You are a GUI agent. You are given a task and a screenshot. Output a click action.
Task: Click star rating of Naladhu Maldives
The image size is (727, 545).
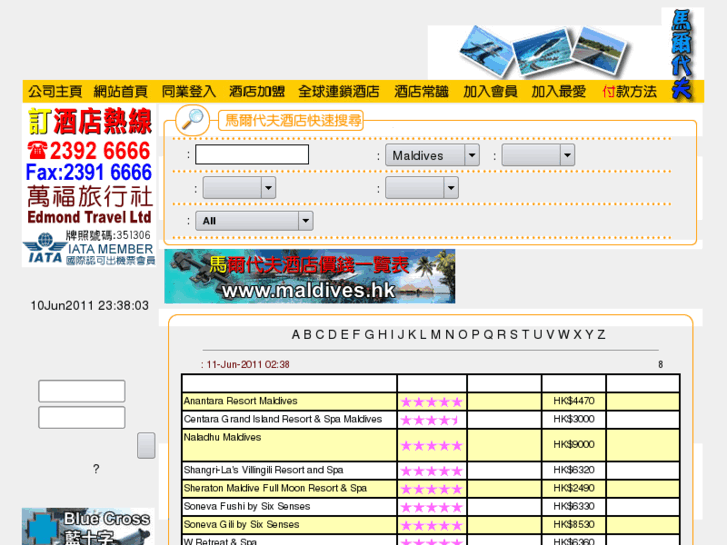click(432, 446)
